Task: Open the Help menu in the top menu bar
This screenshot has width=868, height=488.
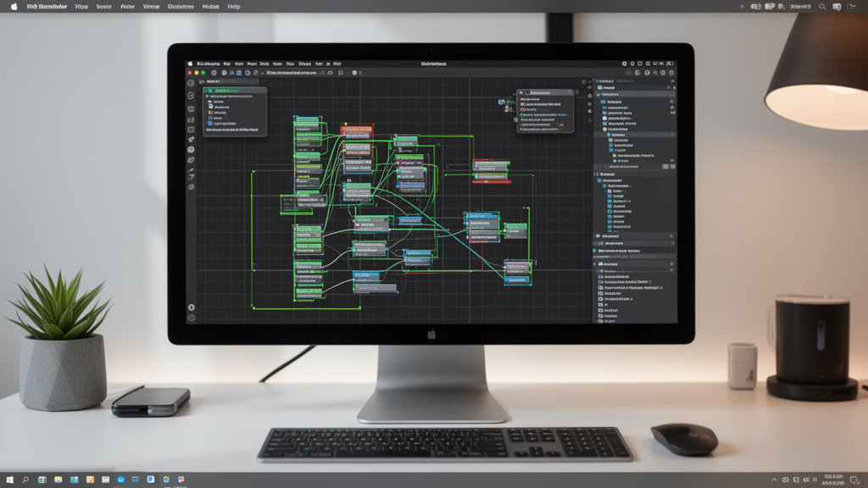Action: pyautogui.click(x=234, y=6)
